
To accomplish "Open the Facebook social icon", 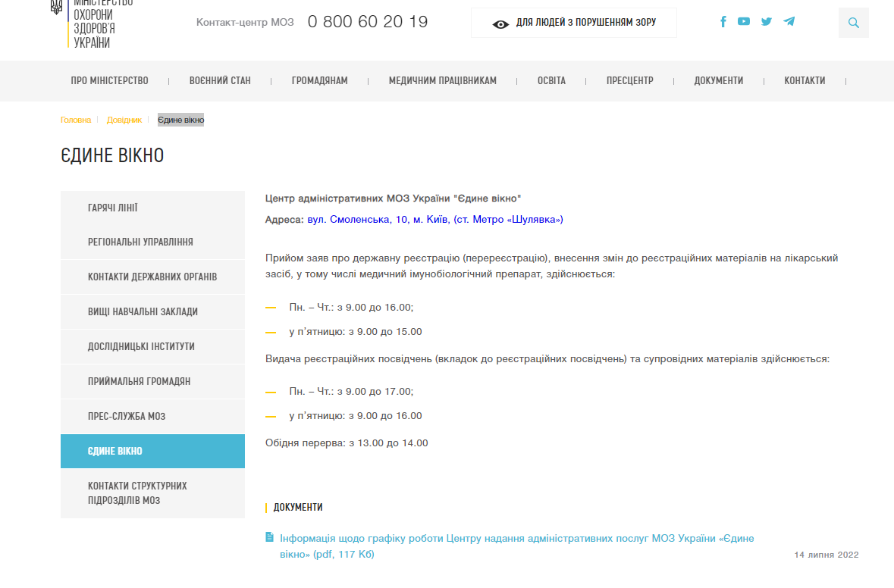I will 723,22.
